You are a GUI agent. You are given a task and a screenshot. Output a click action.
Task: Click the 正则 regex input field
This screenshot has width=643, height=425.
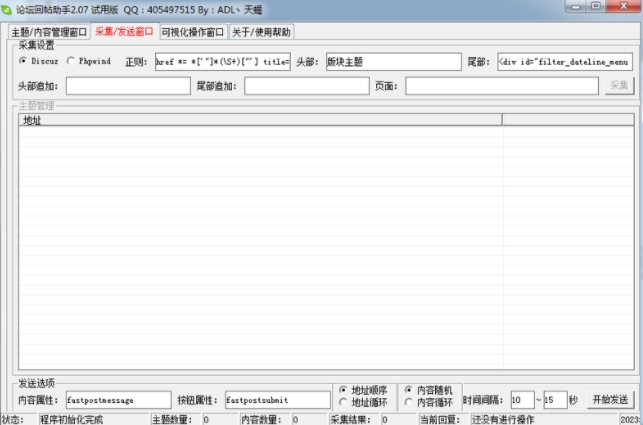[222, 61]
